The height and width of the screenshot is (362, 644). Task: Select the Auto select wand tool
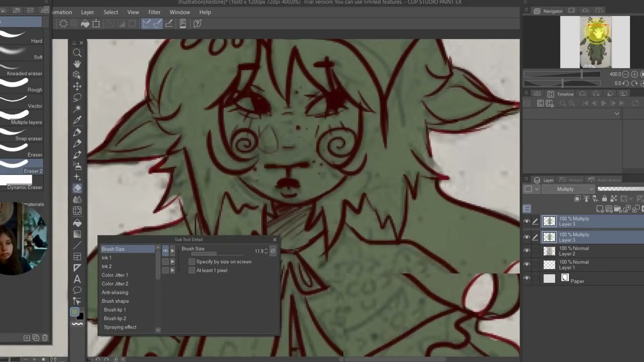point(77,109)
